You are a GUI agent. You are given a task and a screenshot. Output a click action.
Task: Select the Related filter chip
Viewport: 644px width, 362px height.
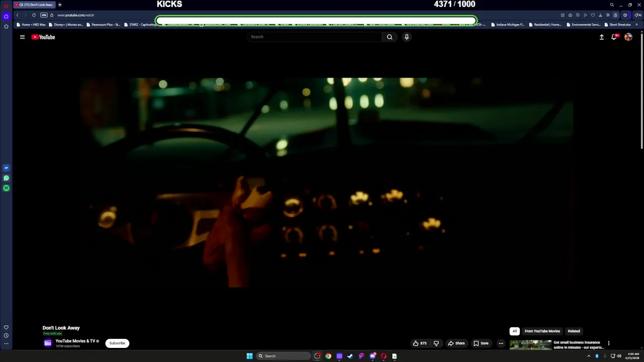point(574,331)
